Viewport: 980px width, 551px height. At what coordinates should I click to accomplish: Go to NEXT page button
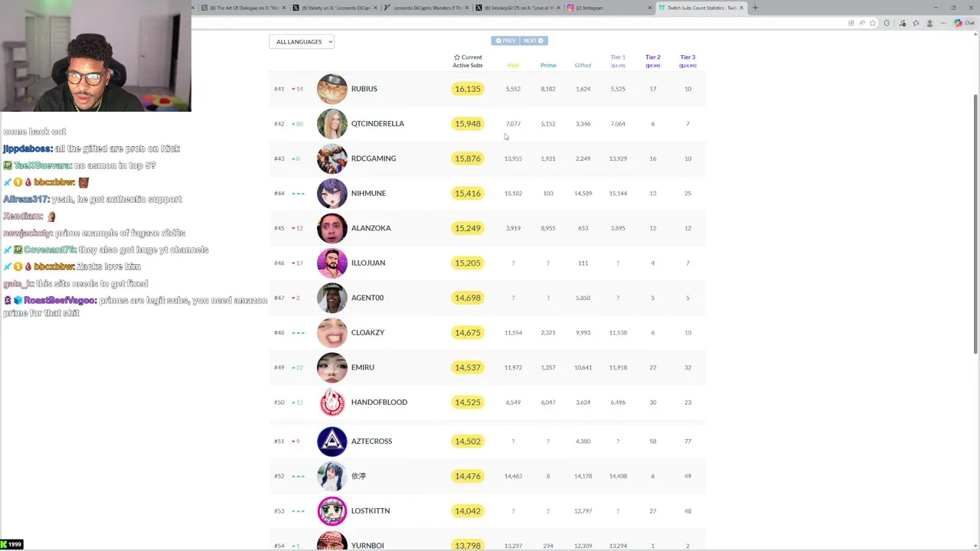click(534, 41)
